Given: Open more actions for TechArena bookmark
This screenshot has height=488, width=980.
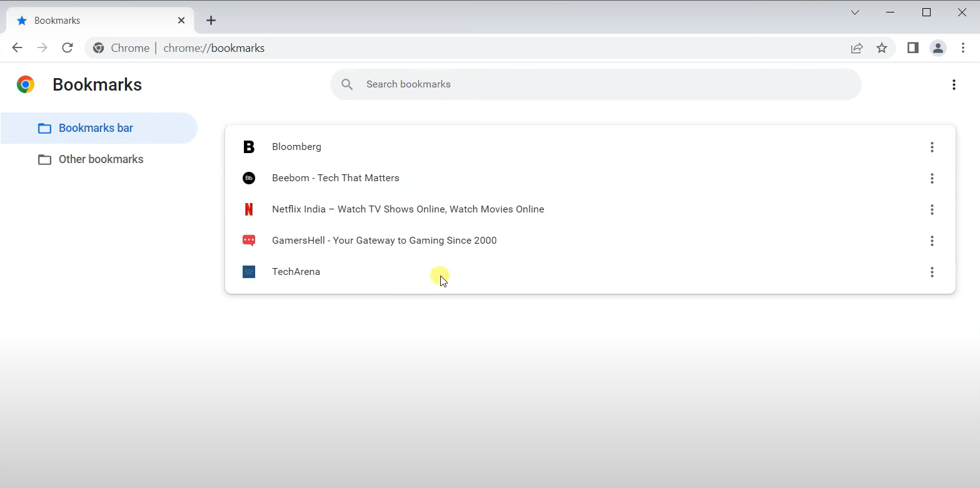Looking at the screenshot, I should [x=932, y=272].
